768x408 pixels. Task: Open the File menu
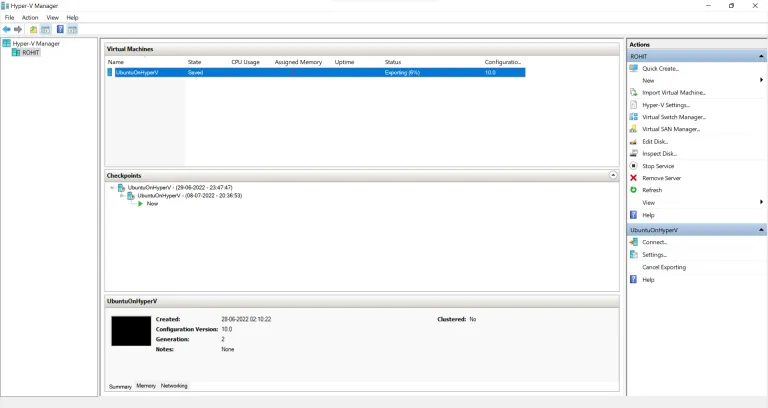9,18
